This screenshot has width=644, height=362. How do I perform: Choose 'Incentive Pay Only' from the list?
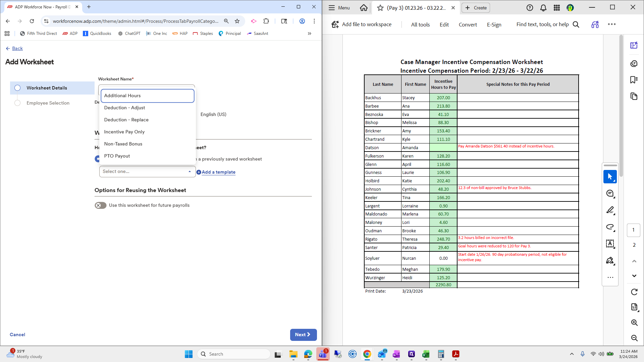click(124, 132)
